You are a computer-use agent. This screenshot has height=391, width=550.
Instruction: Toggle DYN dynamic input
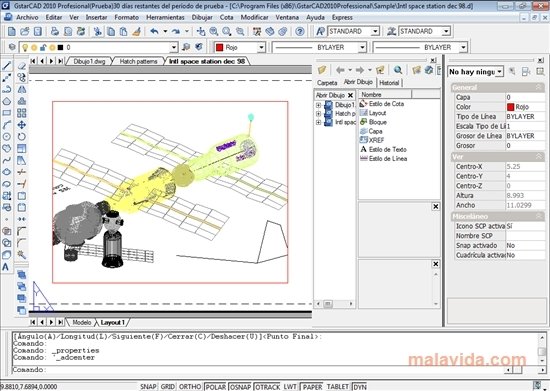tap(360, 387)
